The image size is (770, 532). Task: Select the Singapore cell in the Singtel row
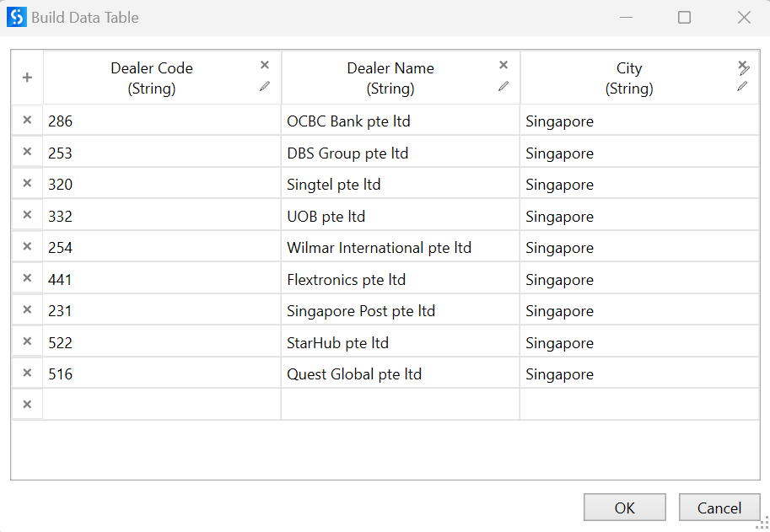pos(639,184)
